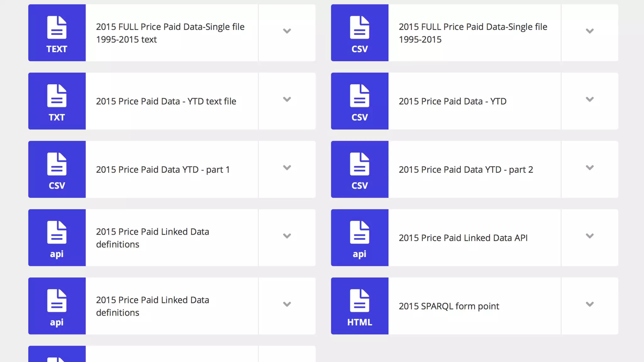
Task: Expand the YTD part 2 chevron
Action: tap(590, 167)
